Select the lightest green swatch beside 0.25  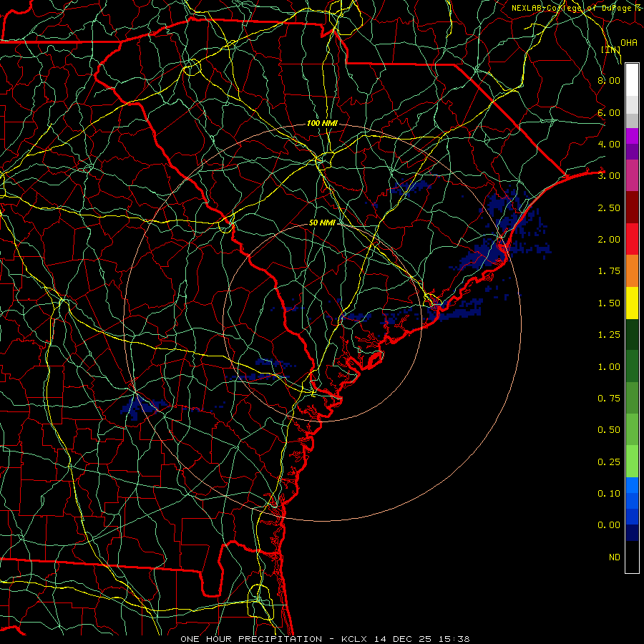632,462
